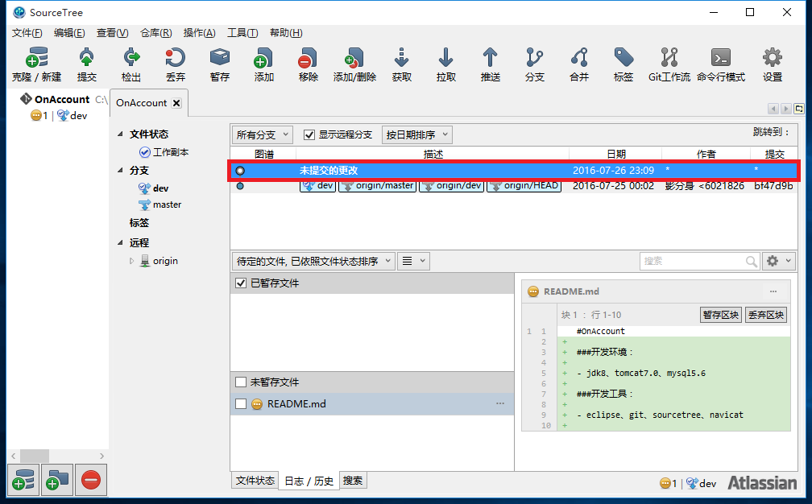
Task: Toggle the 显示远程分支 checkbox
Action: 309,135
